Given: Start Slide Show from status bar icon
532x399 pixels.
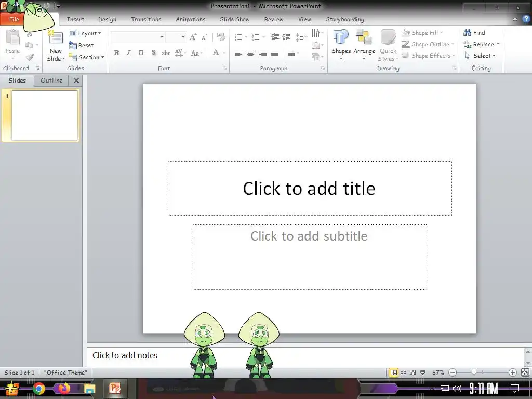Looking at the screenshot, I should coord(422,373).
